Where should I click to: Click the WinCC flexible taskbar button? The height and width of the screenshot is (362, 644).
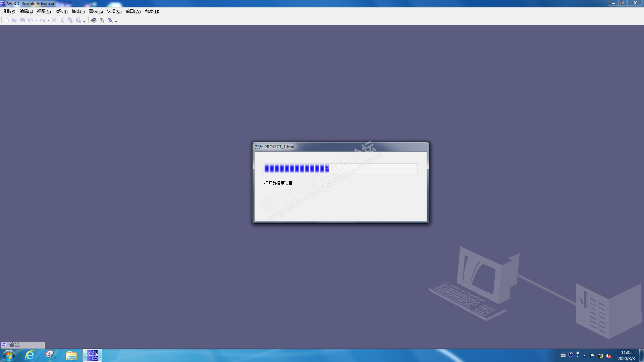pos(92,355)
